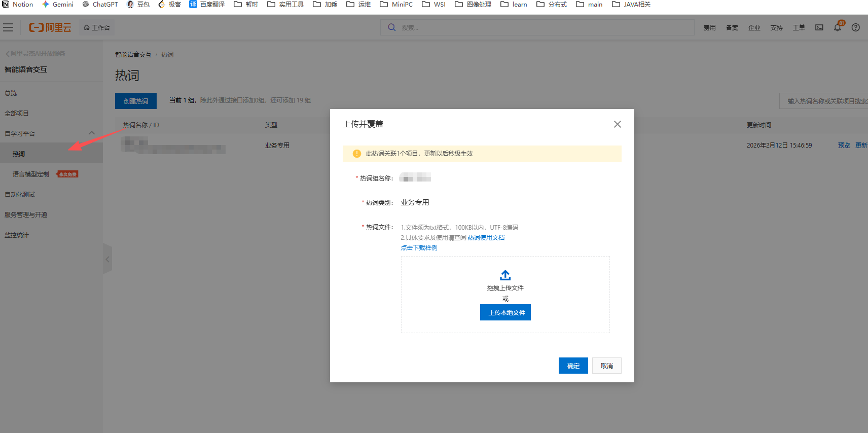
Task: Click the search box in header
Action: [x=537, y=27]
